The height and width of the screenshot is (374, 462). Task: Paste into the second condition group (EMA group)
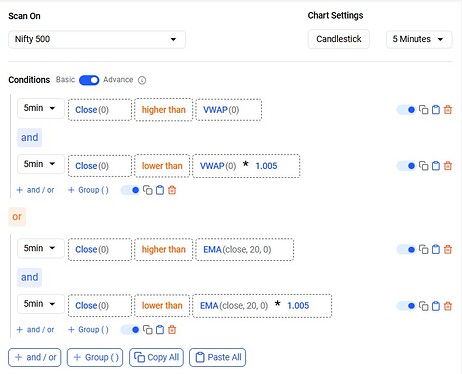160,330
